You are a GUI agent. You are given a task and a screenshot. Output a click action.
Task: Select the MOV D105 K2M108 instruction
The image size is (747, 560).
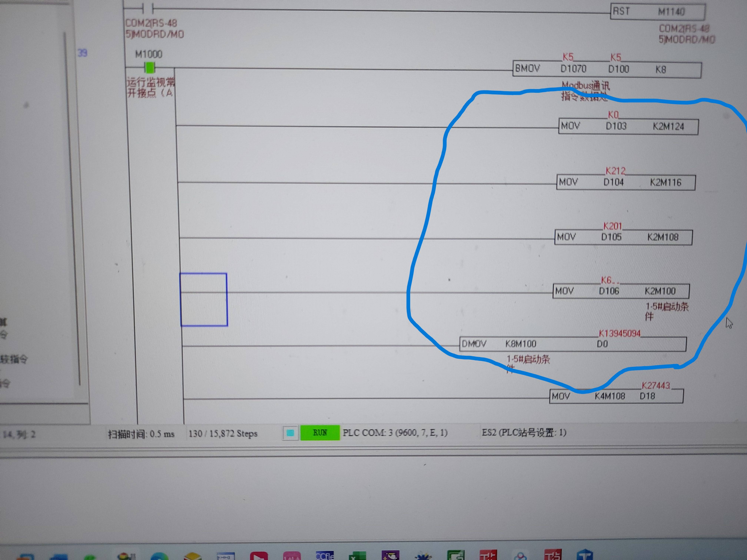623,237
